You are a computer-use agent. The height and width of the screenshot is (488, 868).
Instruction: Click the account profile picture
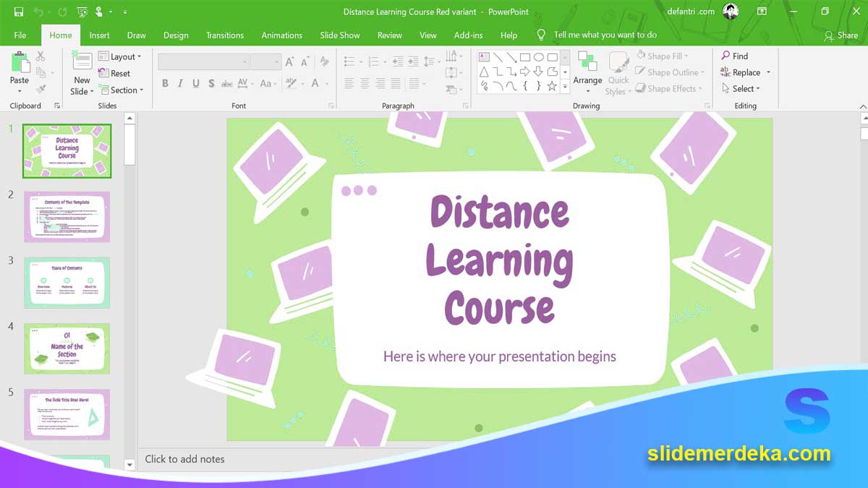pyautogui.click(x=731, y=12)
